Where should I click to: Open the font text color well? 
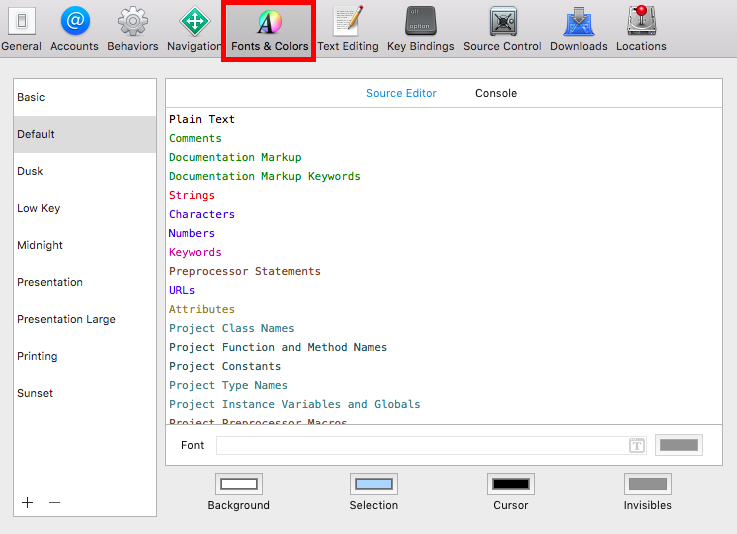coord(679,445)
